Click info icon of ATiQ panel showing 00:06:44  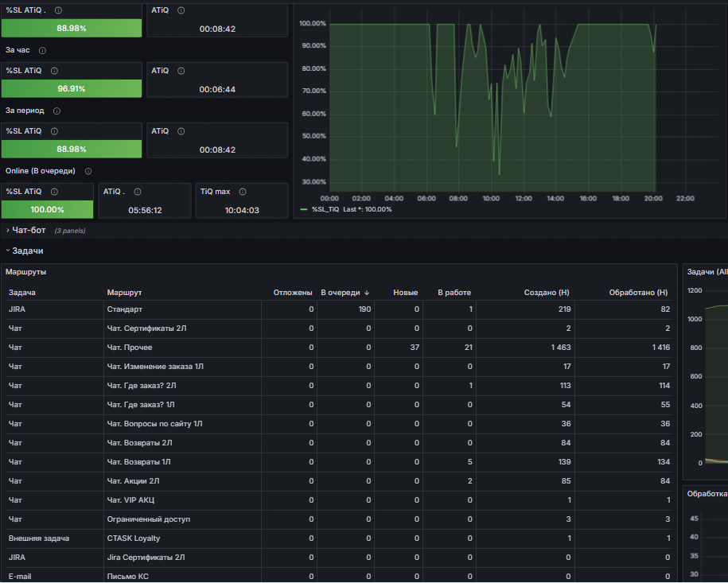[181, 71]
